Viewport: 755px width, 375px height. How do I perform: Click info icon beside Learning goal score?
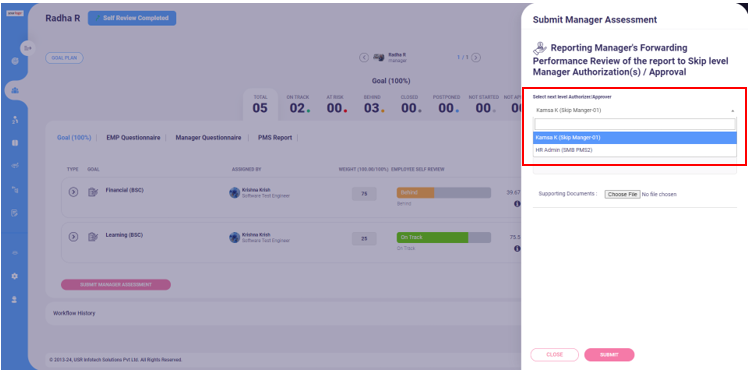point(517,248)
